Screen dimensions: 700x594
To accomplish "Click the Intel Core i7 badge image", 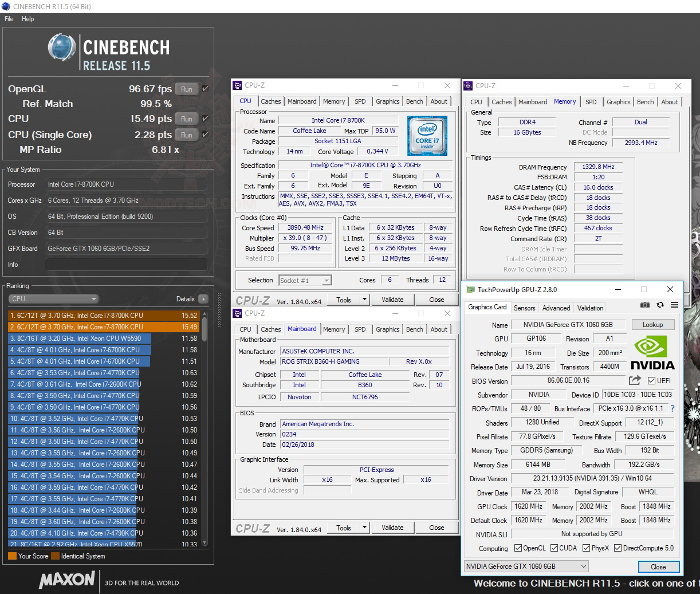I will pos(427,136).
